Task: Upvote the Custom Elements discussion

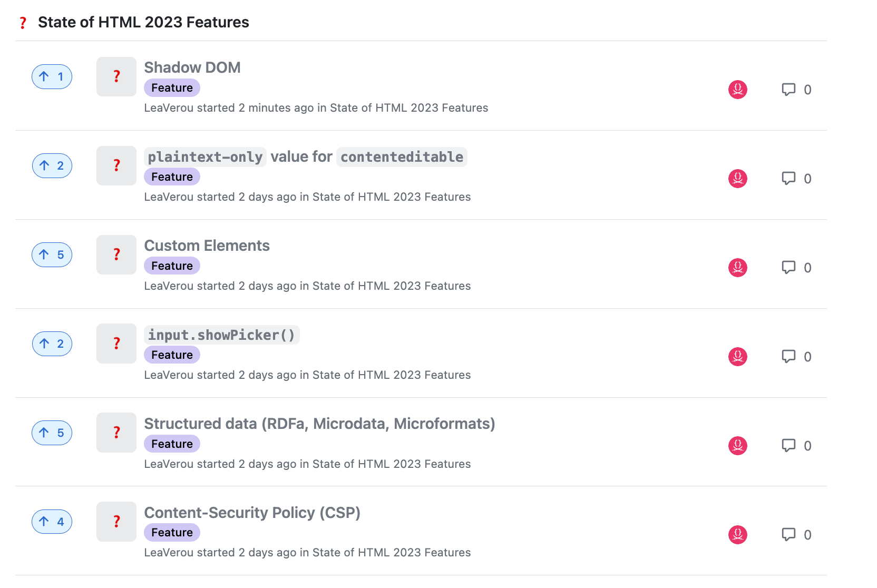Action: pos(52,254)
